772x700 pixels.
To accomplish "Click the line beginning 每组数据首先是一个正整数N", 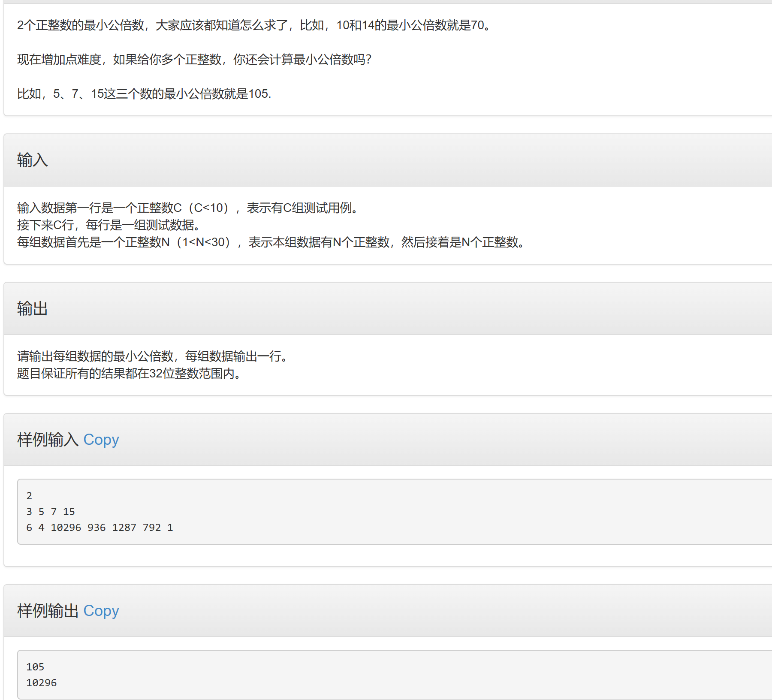I will [271, 242].
